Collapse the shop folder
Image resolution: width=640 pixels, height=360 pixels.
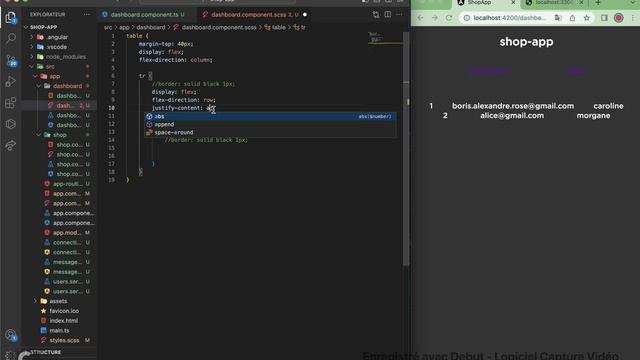pyautogui.click(x=39, y=135)
